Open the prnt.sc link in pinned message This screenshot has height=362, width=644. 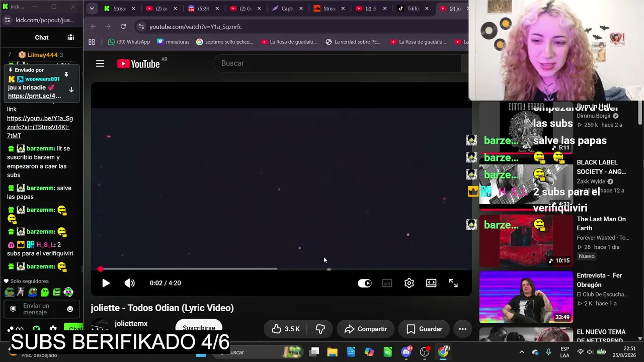34,96
